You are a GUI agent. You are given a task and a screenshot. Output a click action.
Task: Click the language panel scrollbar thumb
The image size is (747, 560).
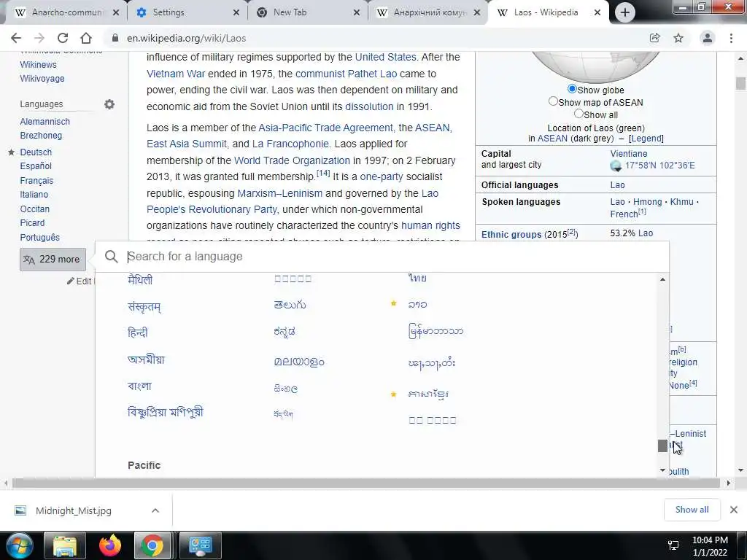662,446
